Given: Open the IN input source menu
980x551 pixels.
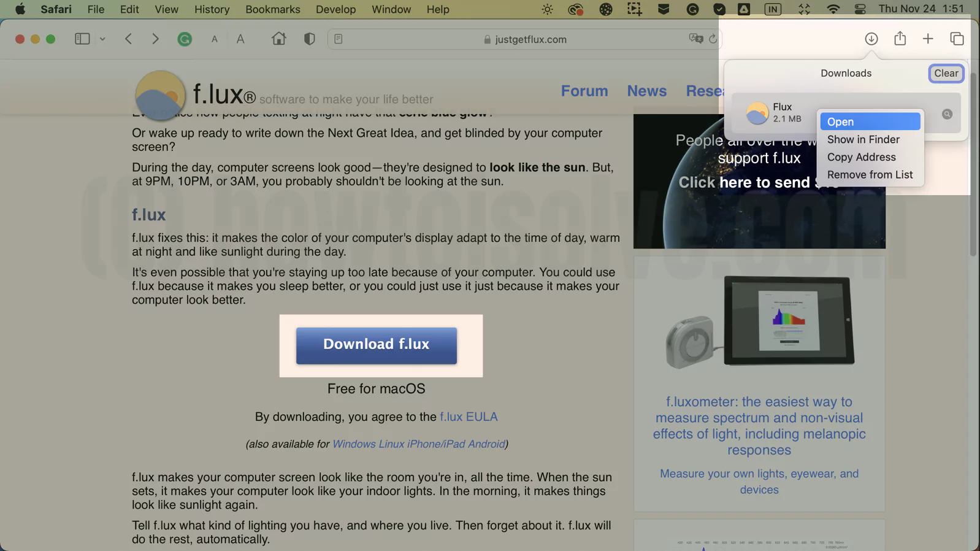Looking at the screenshot, I should (773, 9).
